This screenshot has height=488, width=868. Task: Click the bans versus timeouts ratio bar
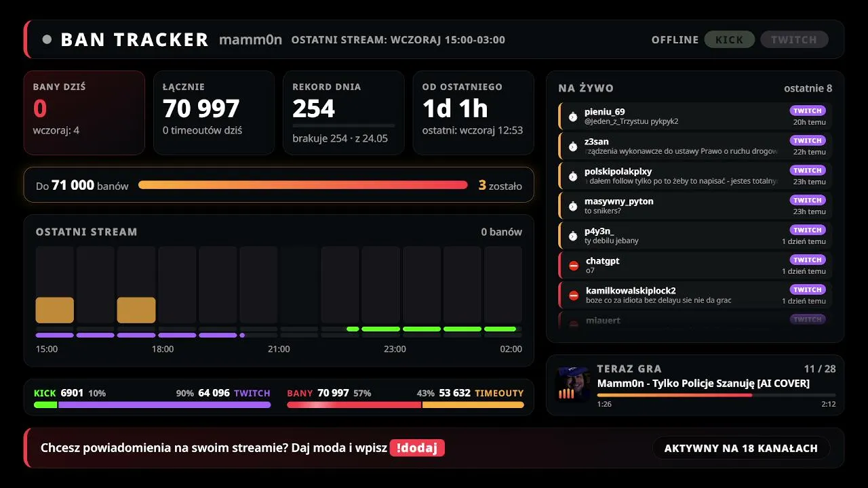pyautogui.click(x=406, y=405)
